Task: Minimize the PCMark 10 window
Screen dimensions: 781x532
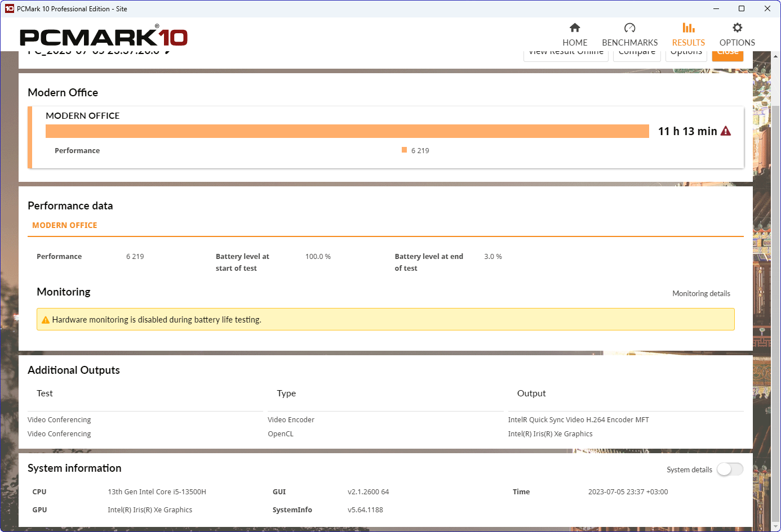Action: point(716,8)
